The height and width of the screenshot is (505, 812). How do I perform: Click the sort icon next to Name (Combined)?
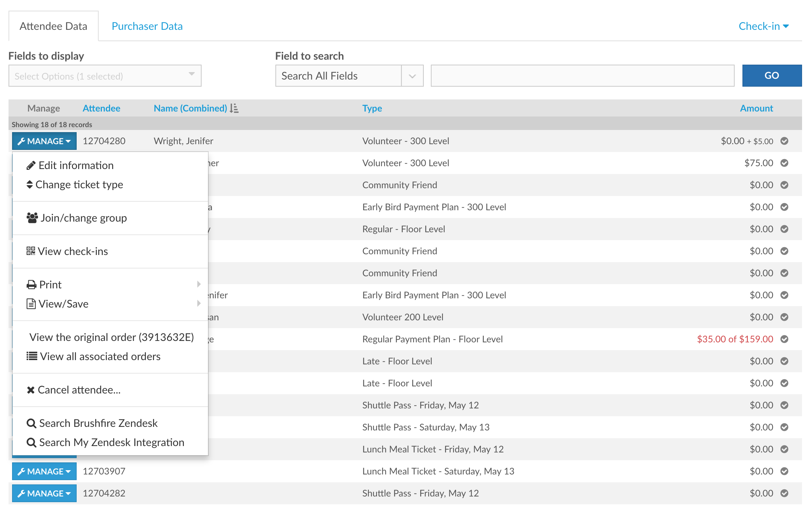pos(234,108)
